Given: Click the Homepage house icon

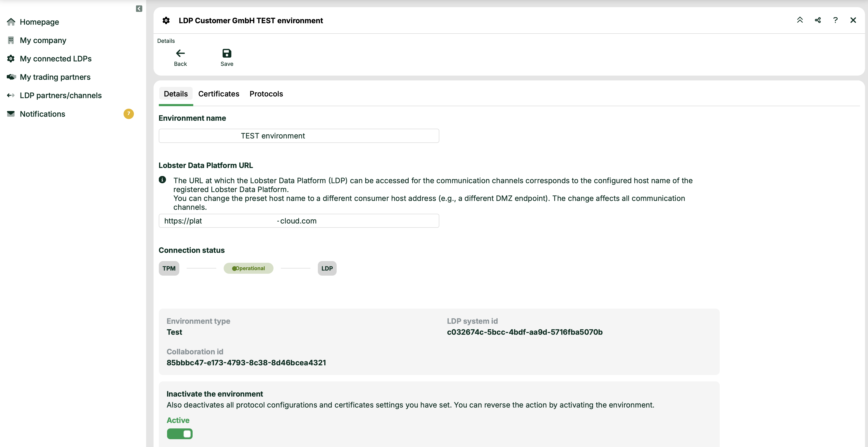Looking at the screenshot, I should (11, 22).
